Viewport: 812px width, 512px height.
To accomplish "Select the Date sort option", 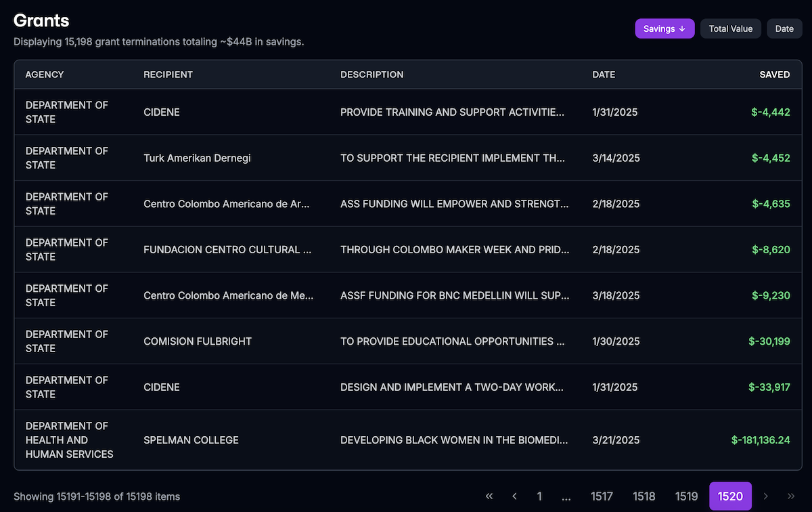I will [x=784, y=28].
